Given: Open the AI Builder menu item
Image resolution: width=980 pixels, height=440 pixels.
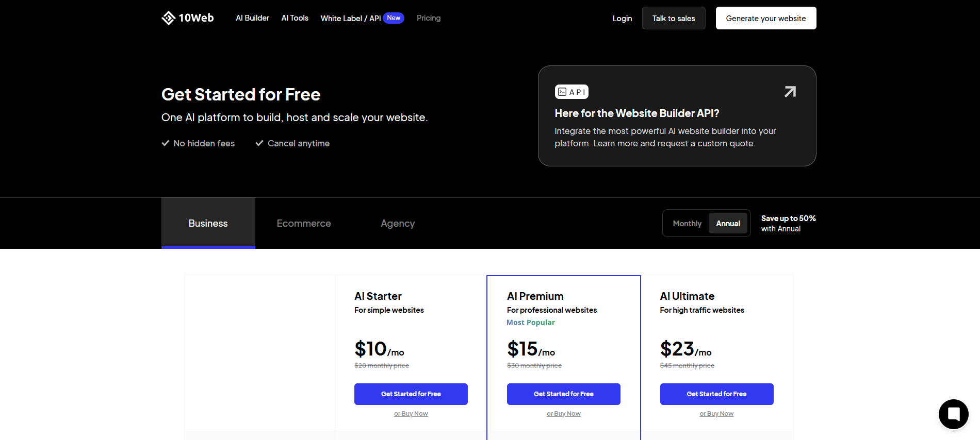Looking at the screenshot, I should [252, 18].
